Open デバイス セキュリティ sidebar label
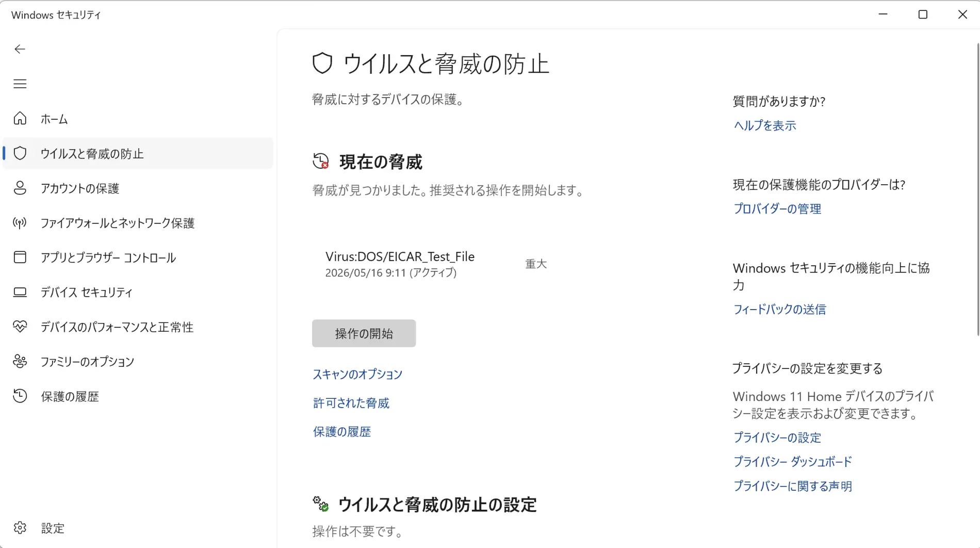Image resolution: width=980 pixels, height=548 pixels. pos(87,292)
